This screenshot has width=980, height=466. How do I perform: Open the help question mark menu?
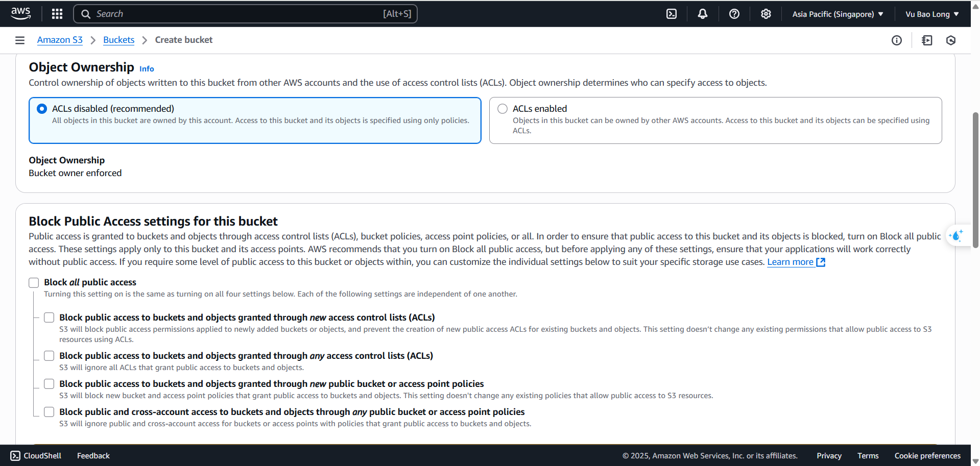pos(734,14)
